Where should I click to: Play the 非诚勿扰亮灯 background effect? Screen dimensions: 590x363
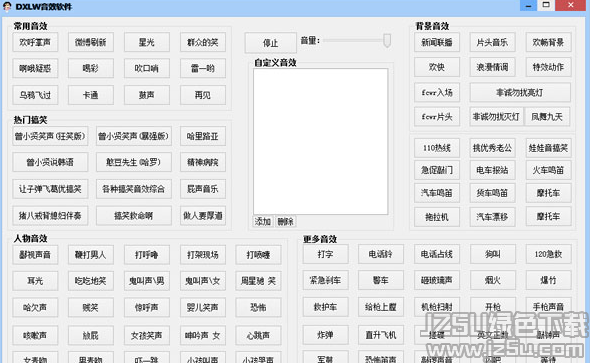[x=520, y=93]
